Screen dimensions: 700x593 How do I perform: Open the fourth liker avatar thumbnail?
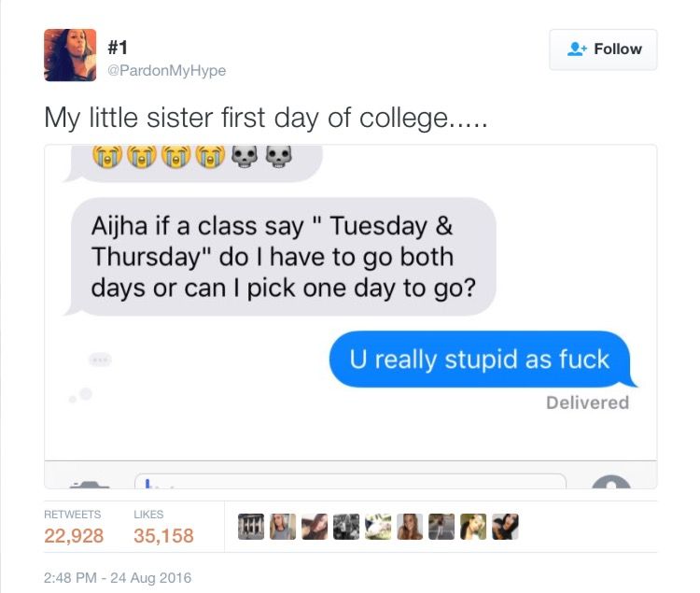(346, 527)
